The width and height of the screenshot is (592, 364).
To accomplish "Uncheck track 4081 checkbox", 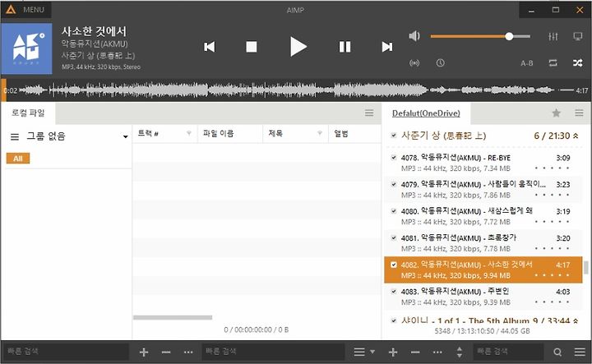I will pos(394,238).
